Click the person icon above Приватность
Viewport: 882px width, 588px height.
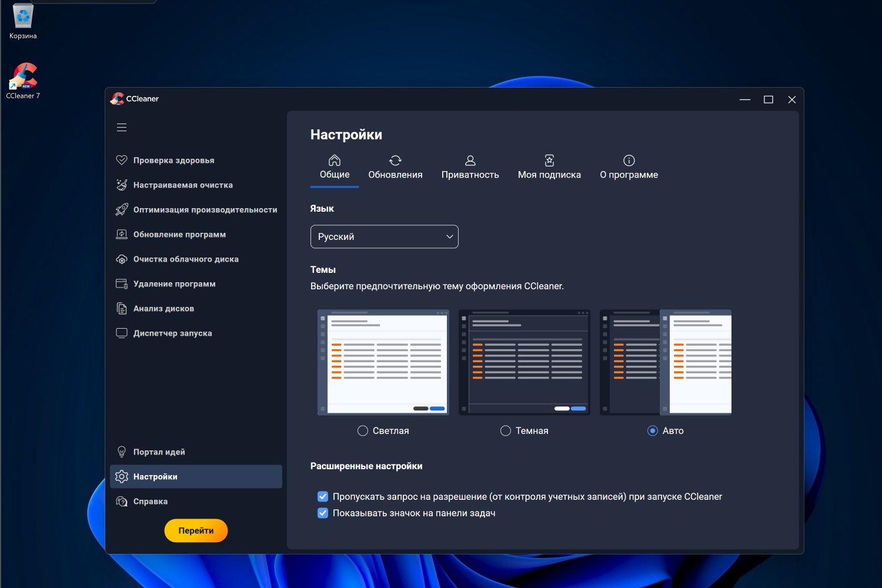[x=470, y=160]
